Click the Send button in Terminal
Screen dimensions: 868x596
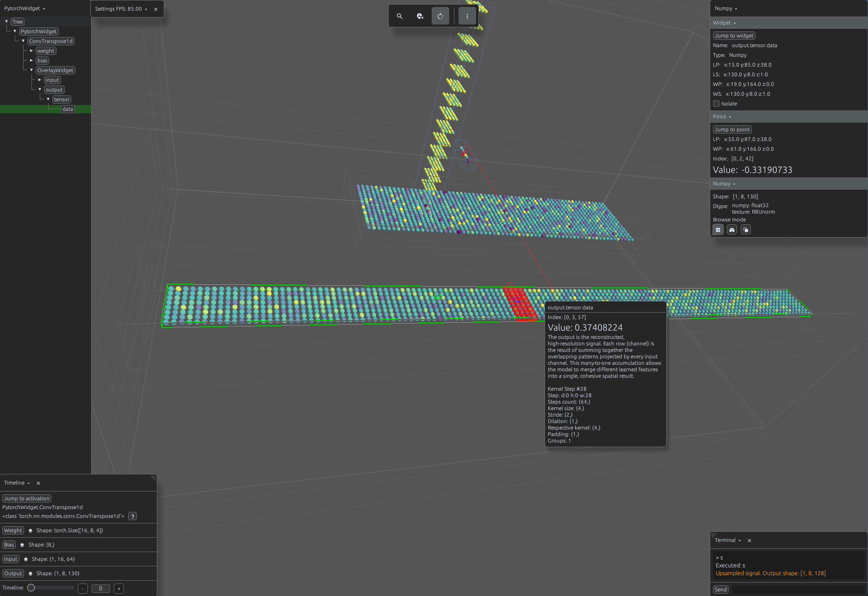click(721, 590)
